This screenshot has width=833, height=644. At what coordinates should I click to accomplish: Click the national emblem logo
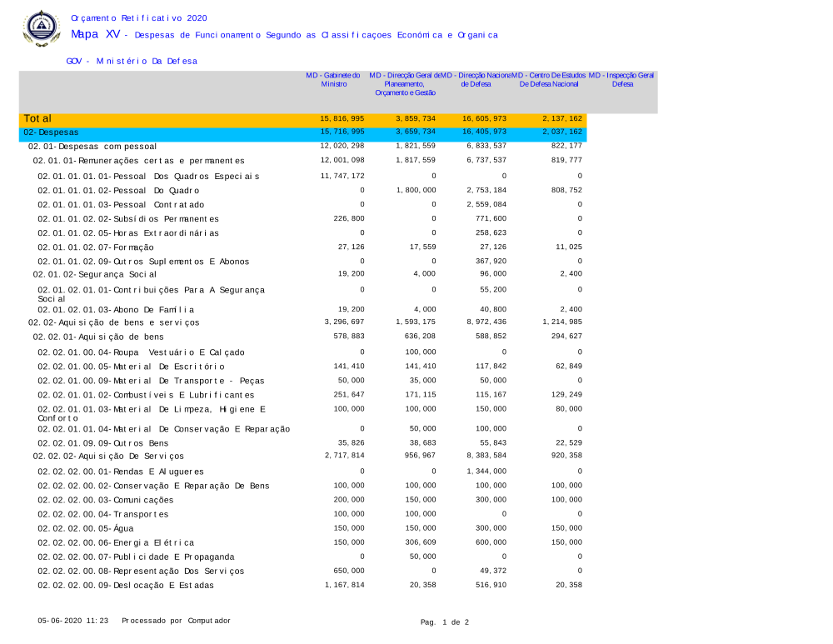point(41,27)
